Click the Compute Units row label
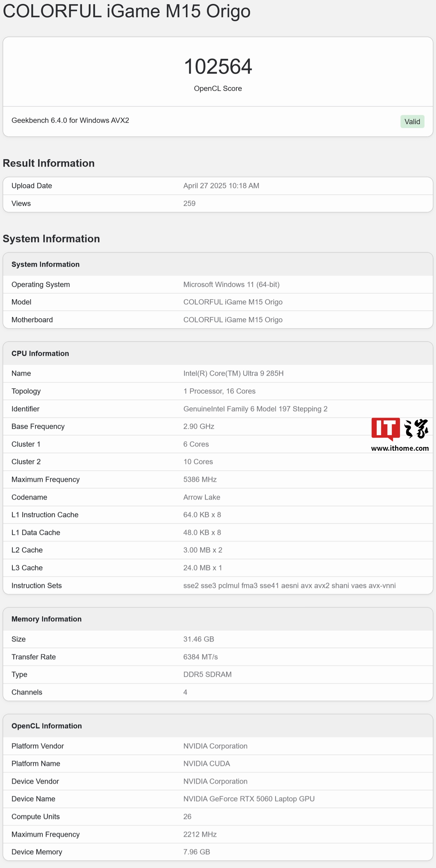The height and width of the screenshot is (868, 436). (x=35, y=817)
